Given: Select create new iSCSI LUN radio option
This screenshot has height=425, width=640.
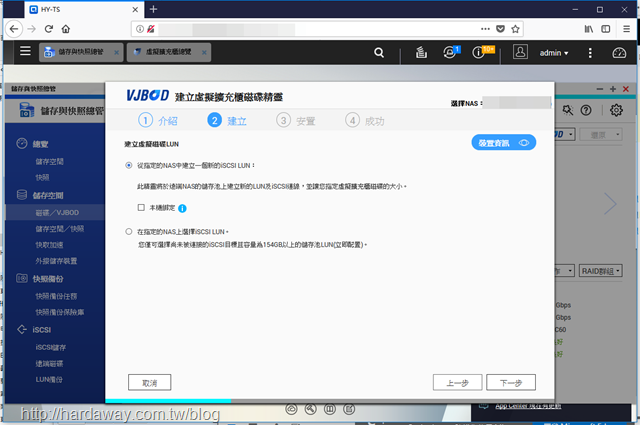Looking at the screenshot, I should (x=129, y=165).
